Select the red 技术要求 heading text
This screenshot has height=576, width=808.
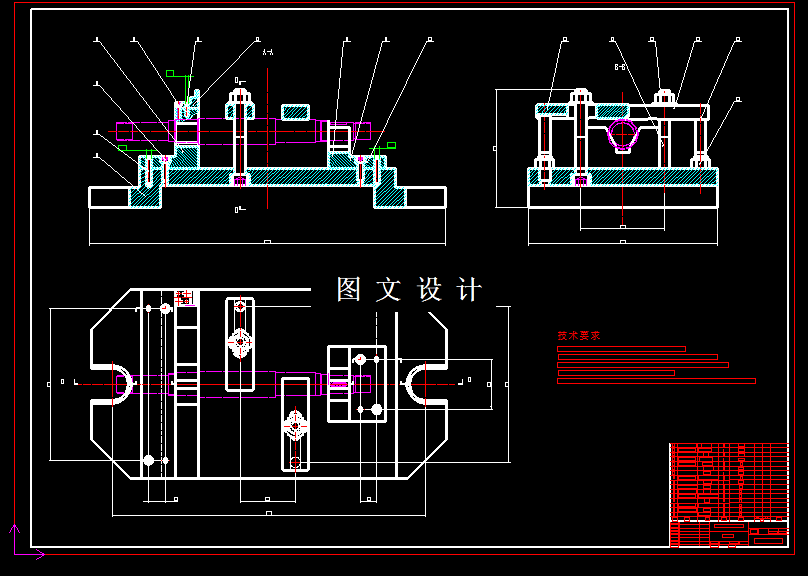pos(579,335)
